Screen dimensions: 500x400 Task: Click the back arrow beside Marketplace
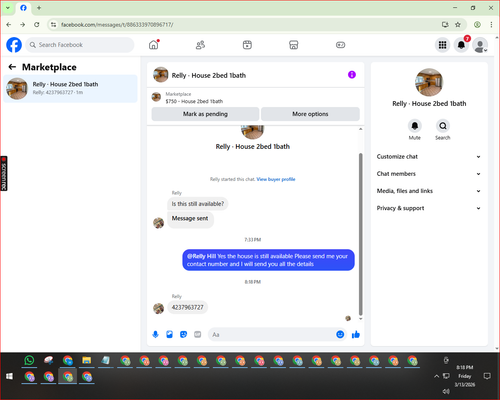(12, 67)
